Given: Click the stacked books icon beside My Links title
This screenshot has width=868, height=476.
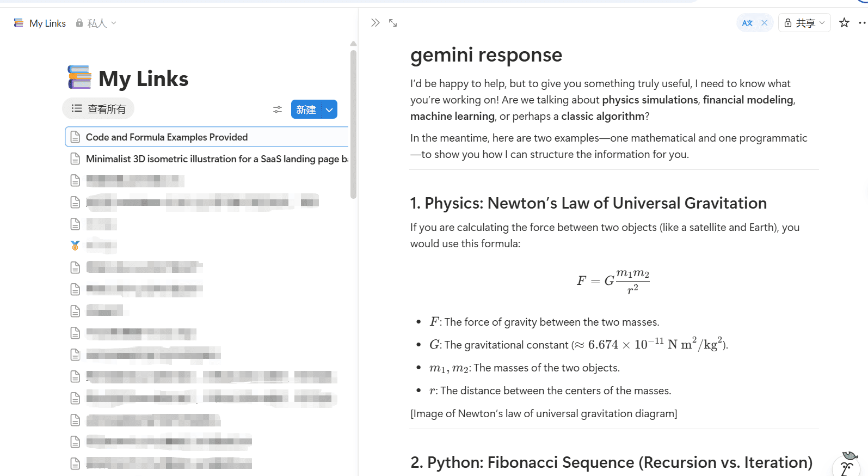Looking at the screenshot, I should 79,78.
